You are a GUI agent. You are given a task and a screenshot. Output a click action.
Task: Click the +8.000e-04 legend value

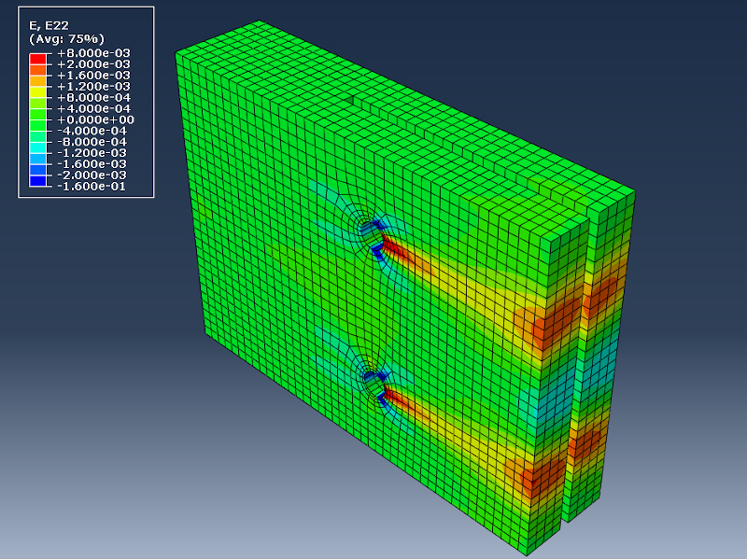[93, 97]
